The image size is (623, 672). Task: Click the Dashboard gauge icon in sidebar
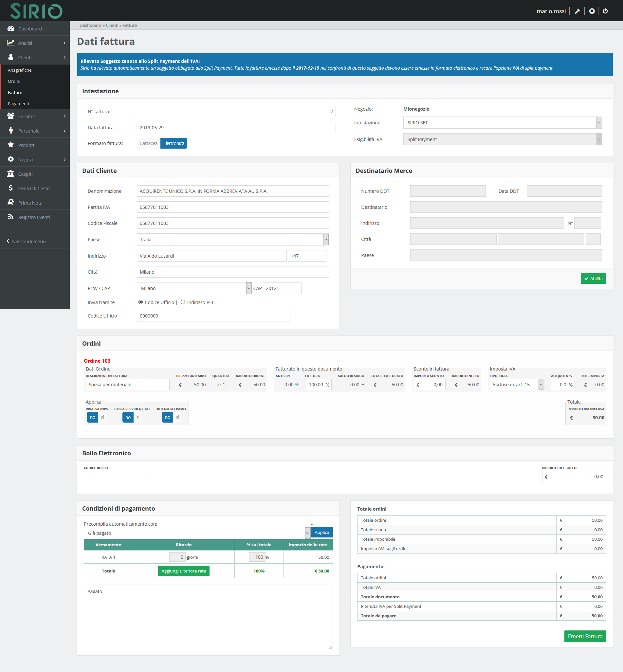pos(11,29)
